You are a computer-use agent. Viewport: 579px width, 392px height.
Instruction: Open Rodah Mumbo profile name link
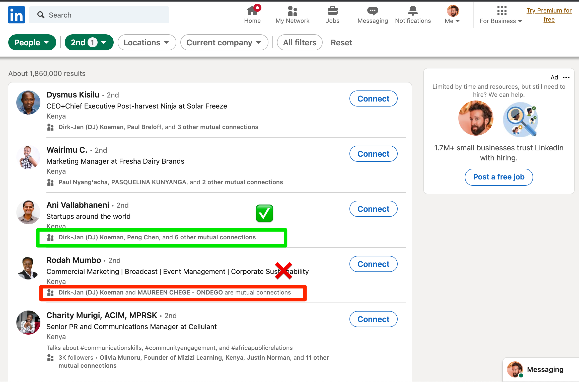tap(74, 260)
